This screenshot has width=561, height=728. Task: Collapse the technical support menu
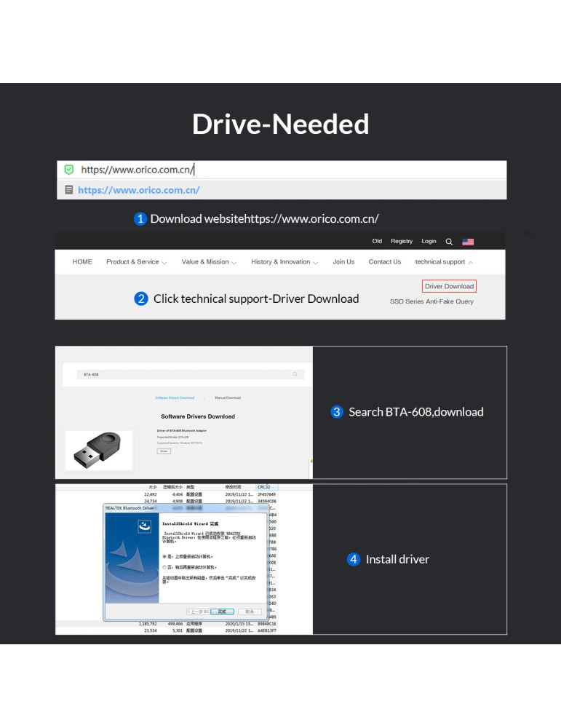click(444, 262)
